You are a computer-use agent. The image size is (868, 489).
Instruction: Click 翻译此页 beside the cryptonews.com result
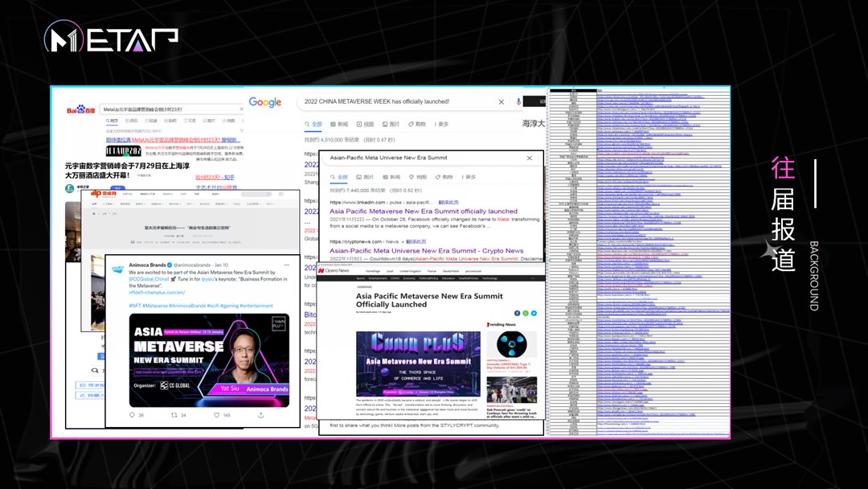(416, 241)
